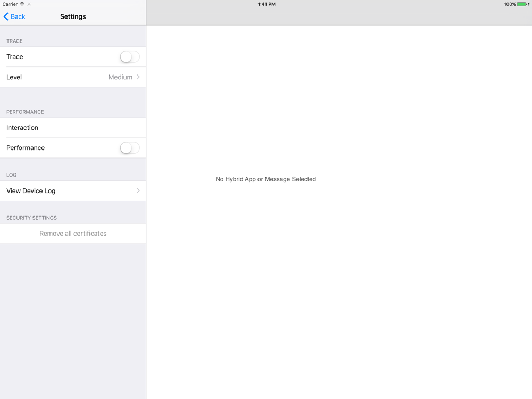
Task: Click the 1:41 PM clock
Action: point(267,4)
